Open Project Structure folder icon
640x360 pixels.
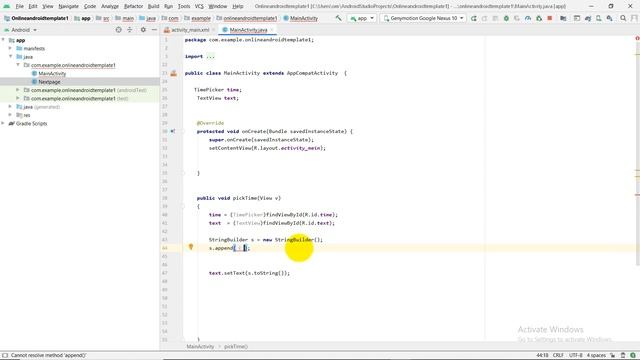[x=563, y=18]
